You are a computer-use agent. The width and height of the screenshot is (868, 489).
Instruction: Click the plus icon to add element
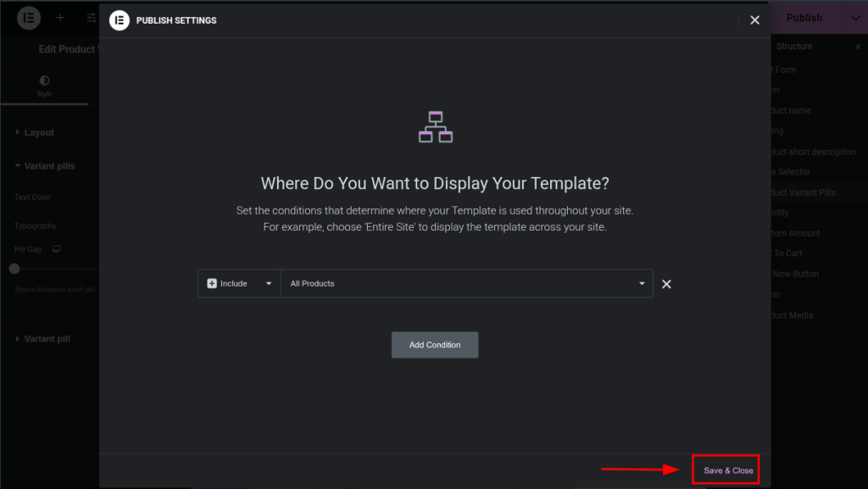pyautogui.click(x=60, y=18)
